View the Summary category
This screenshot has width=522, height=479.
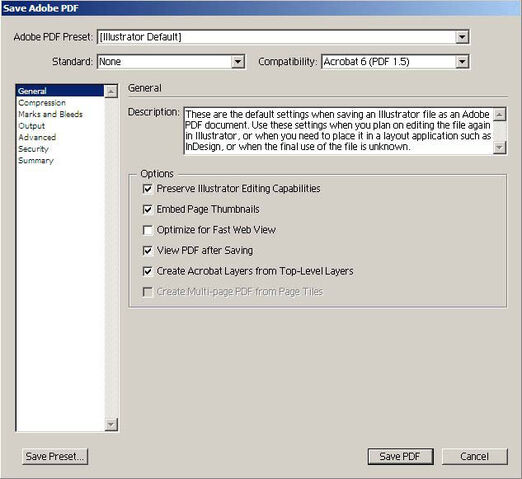(x=36, y=160)
